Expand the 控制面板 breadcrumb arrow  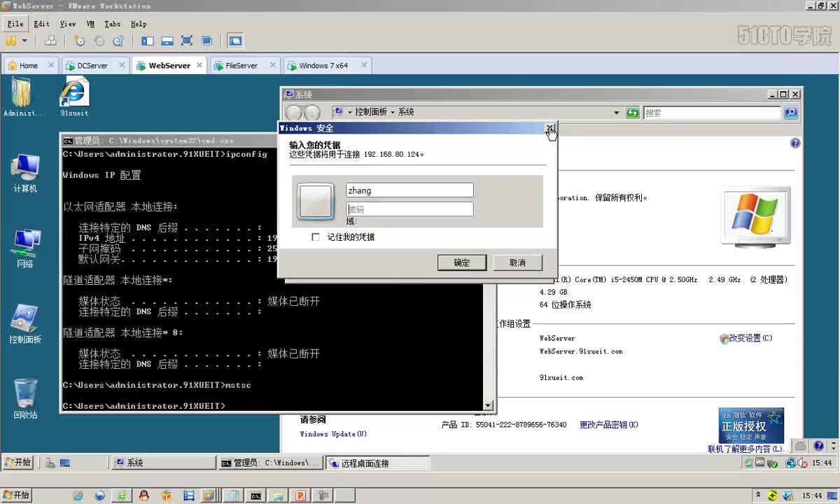[x=393, y=112]
